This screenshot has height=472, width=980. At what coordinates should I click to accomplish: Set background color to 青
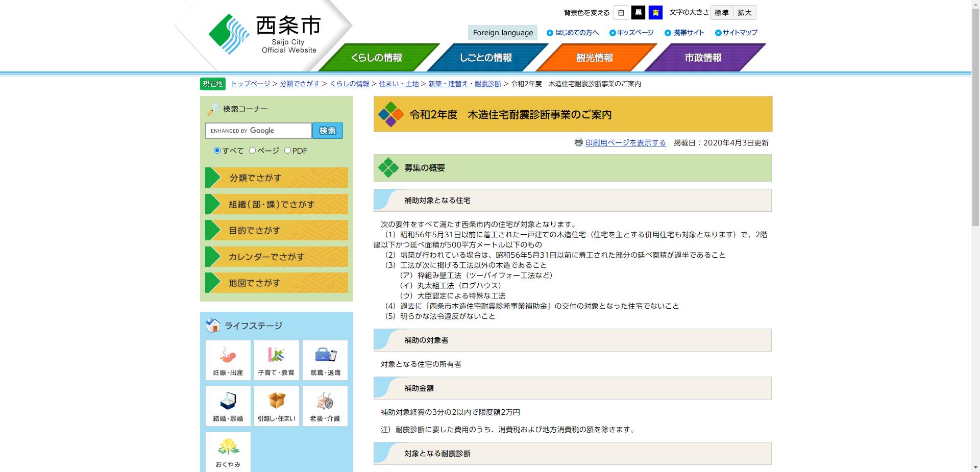(x=655, y=12)
